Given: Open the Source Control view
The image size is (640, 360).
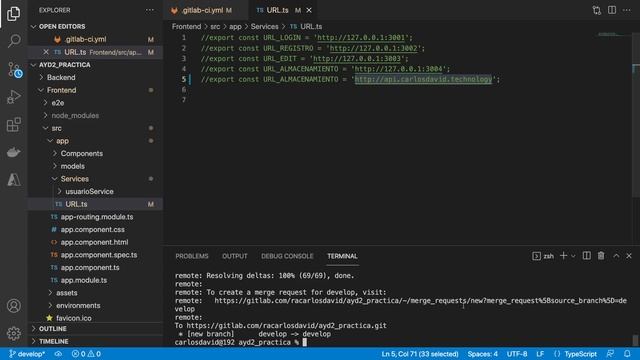Looking at the screenshot, I should pyautogui.click(x=14, y=70).
